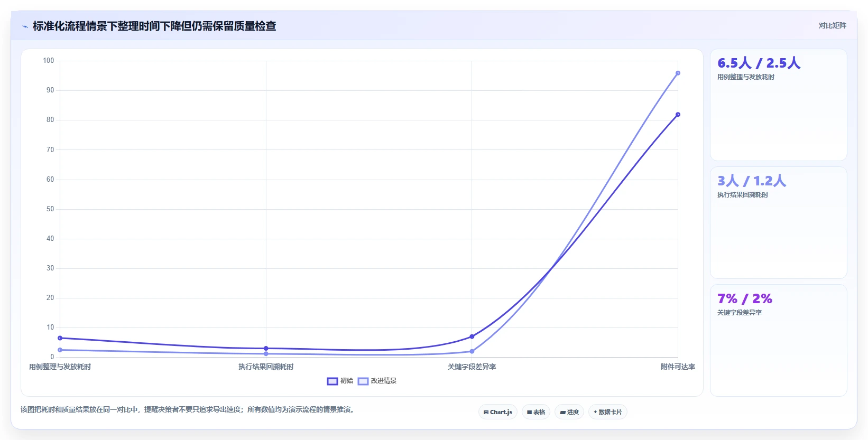Click x-axis label 执行结果回溯耗时
The height and width of the screenshot is (440, 868).
(266, 367)
